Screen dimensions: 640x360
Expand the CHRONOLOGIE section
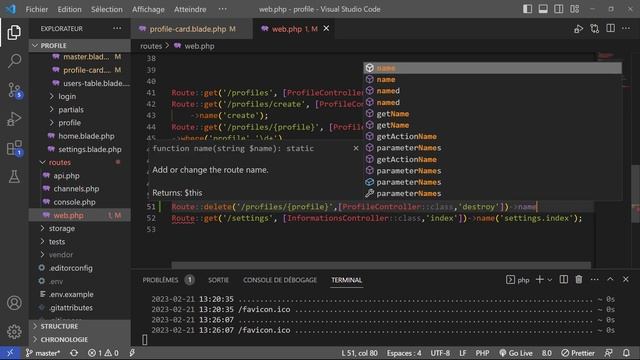pyautogui.click(x=80, y=340)
